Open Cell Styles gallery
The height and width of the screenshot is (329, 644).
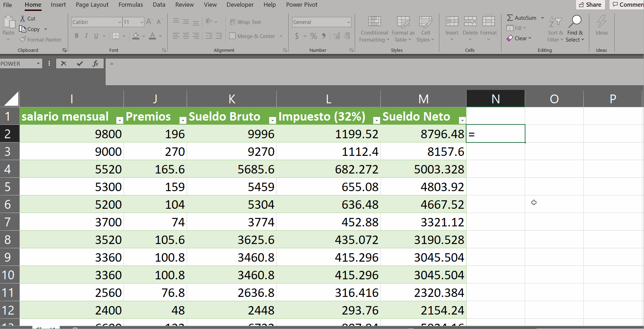pyautogui.click(x=426, y=29)
